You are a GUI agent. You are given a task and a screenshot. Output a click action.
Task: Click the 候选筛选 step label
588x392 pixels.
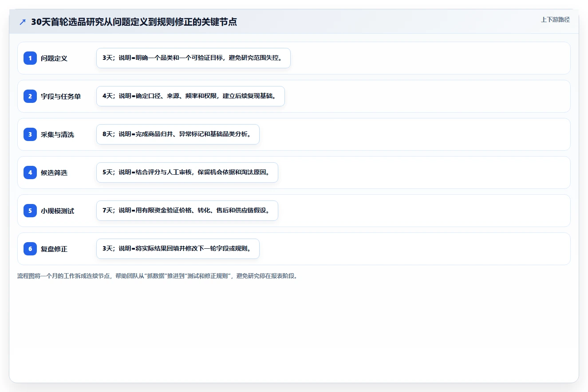pyautogui.click(x=54, y=172)
